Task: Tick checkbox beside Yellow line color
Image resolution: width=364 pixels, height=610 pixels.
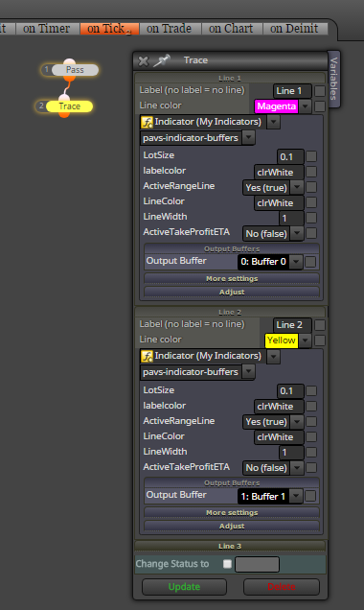Action: [x=320, y=340]
